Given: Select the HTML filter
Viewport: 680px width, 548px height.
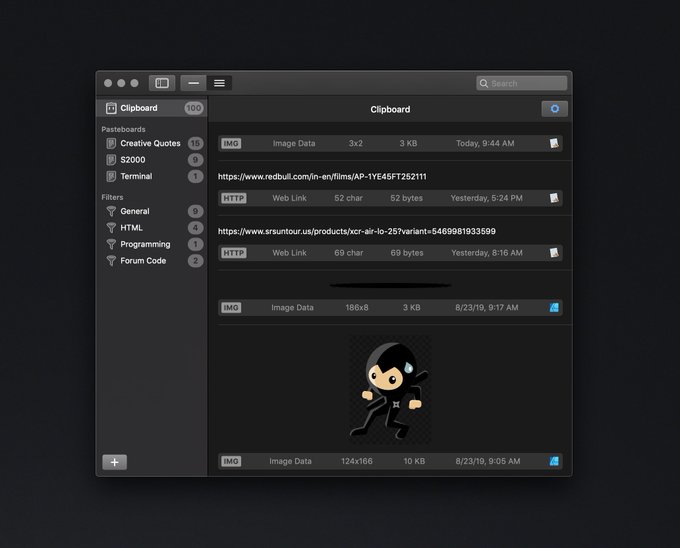Looking at the screenshot, I should point(152,228).
